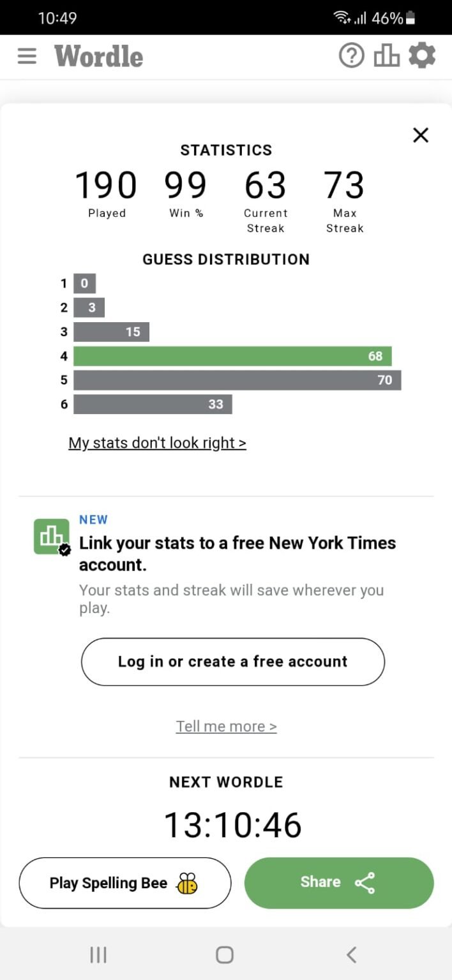Image resolution: width=452 pixels, height=980 pixels.
Task: Tap the Play Spelling Bee button
Action: tap(124, 883)
